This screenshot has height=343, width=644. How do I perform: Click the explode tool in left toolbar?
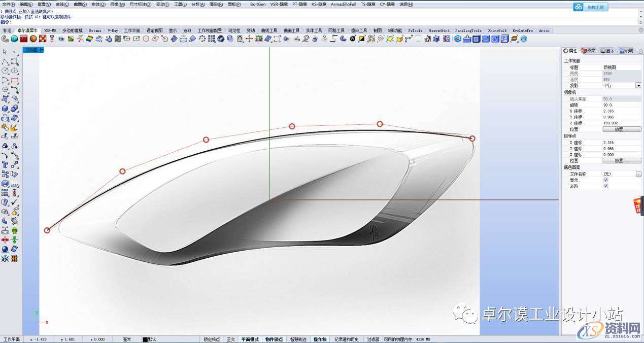click(14, 127)
